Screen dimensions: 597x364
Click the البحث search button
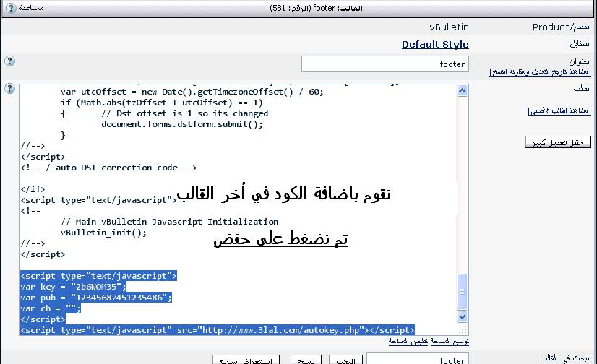(x=345, y=360)
